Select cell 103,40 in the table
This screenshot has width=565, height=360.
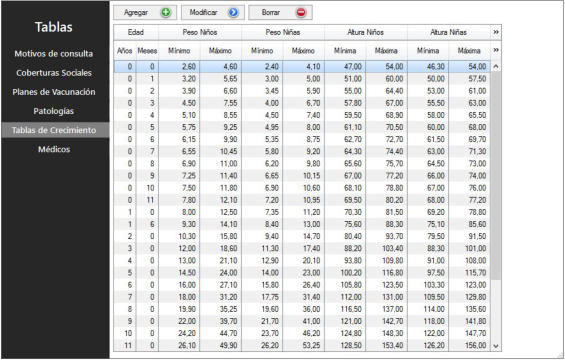tap(386, 249)
